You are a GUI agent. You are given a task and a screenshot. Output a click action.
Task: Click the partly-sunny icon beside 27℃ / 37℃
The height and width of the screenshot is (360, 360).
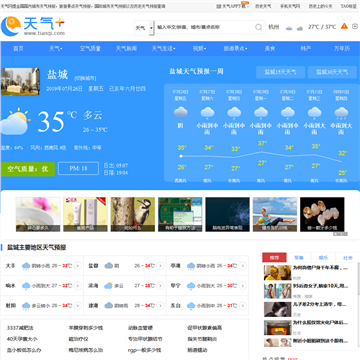point(300,28)
